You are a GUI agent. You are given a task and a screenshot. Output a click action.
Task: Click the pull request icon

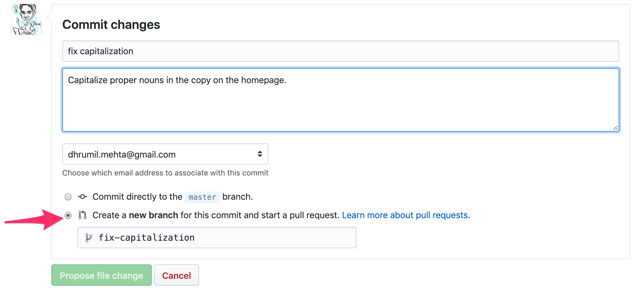pos(83,215)
